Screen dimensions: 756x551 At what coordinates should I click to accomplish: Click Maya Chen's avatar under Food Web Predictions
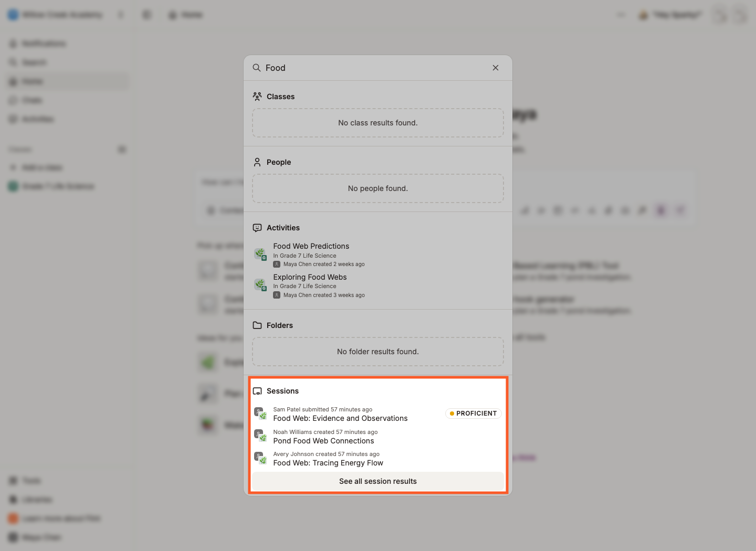tap(277, 264)
